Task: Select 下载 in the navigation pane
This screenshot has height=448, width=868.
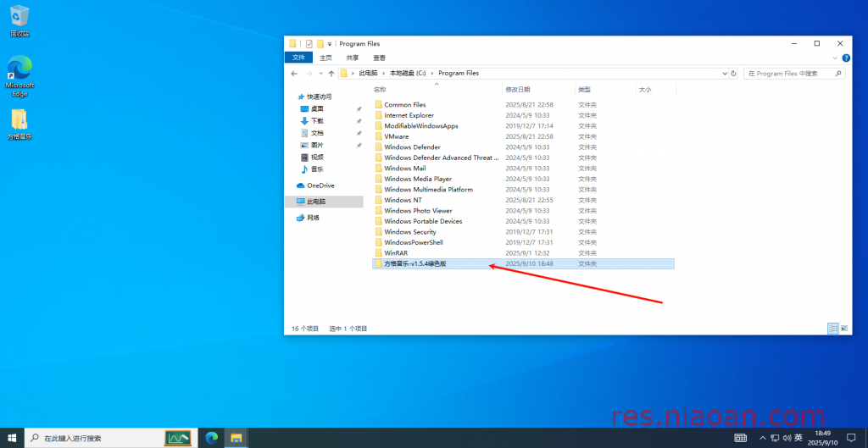Action: 317,120
